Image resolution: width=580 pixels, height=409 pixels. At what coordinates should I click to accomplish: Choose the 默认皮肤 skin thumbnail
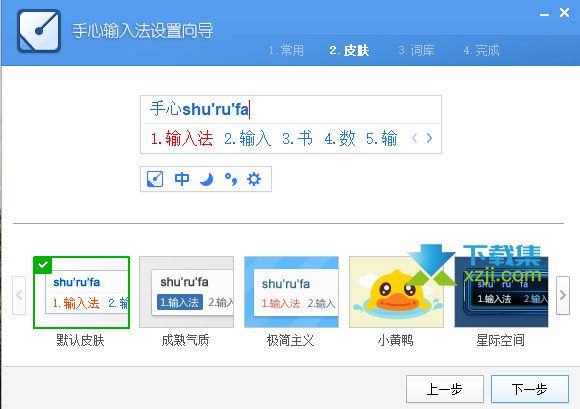pos(81,292)
